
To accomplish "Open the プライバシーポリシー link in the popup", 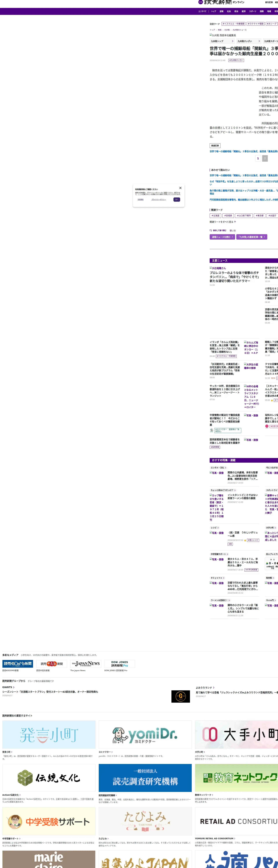I will click(x=159, y=199).
